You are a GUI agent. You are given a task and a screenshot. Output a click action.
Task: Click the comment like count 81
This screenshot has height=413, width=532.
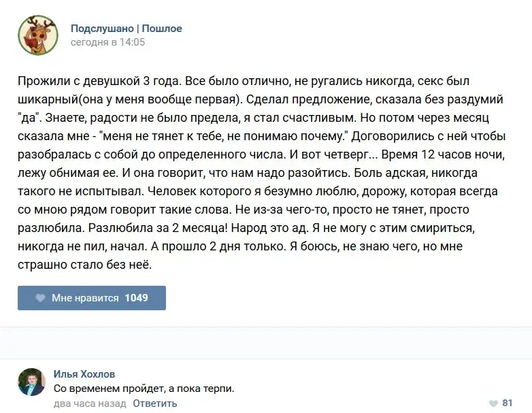coord(508,403)
